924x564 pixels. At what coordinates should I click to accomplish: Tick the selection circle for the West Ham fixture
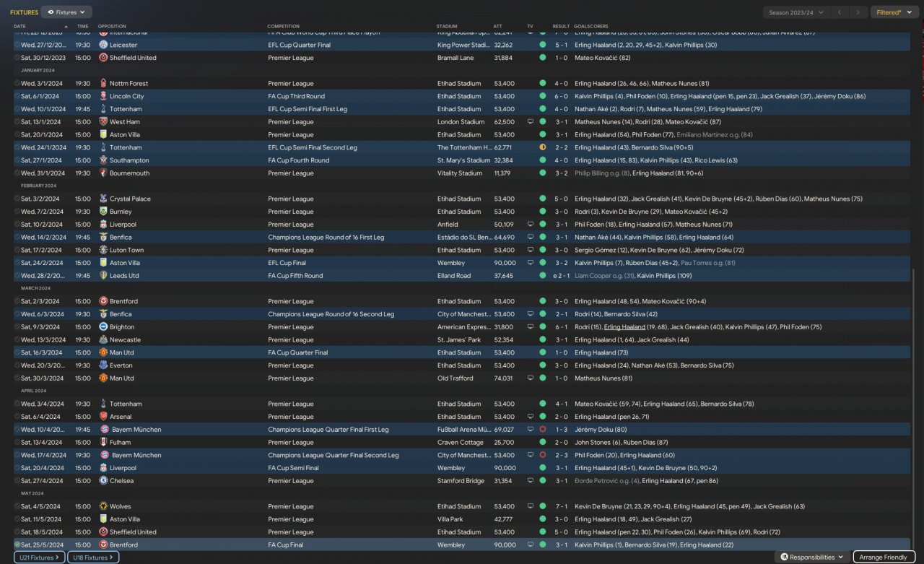tap(17, 122)
